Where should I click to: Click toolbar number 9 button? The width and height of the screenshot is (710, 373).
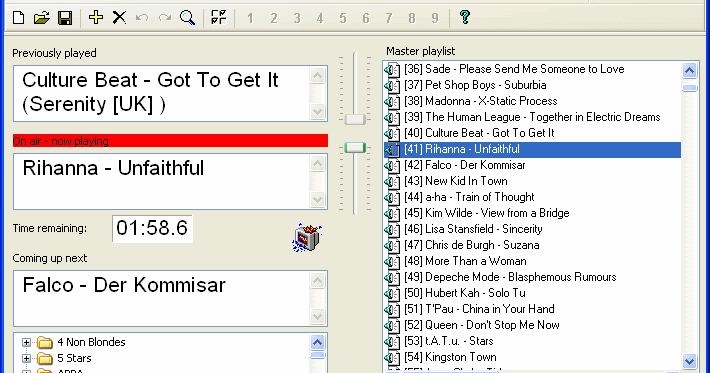(x=435, y=18)
